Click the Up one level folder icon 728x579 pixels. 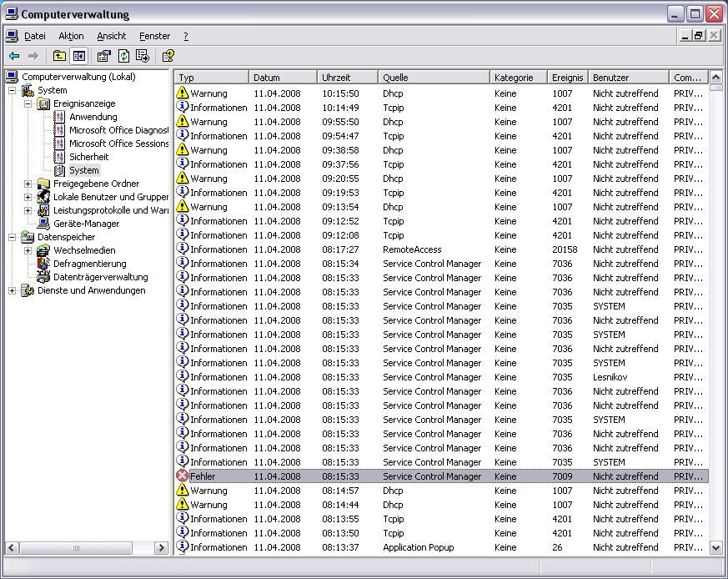tap(59, 56)
